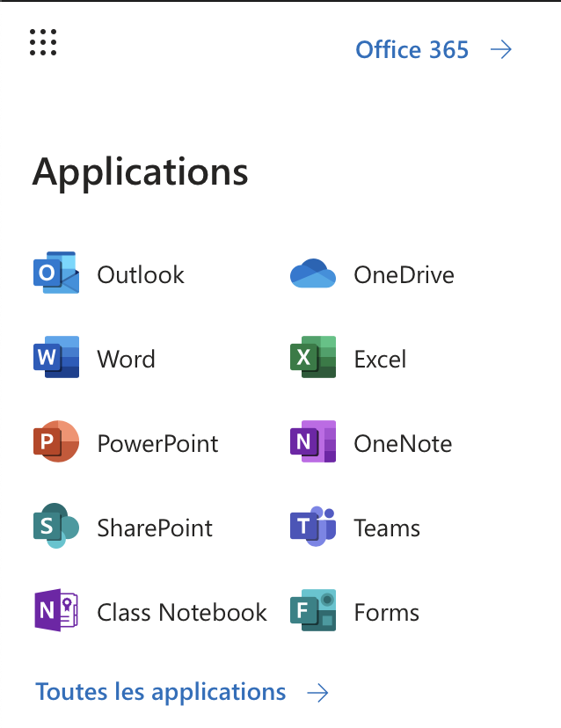Screen dimensions: 561x728
Task: Close the app launcher waffle icon
Action: pyautogui.click(x=43, y=42)
